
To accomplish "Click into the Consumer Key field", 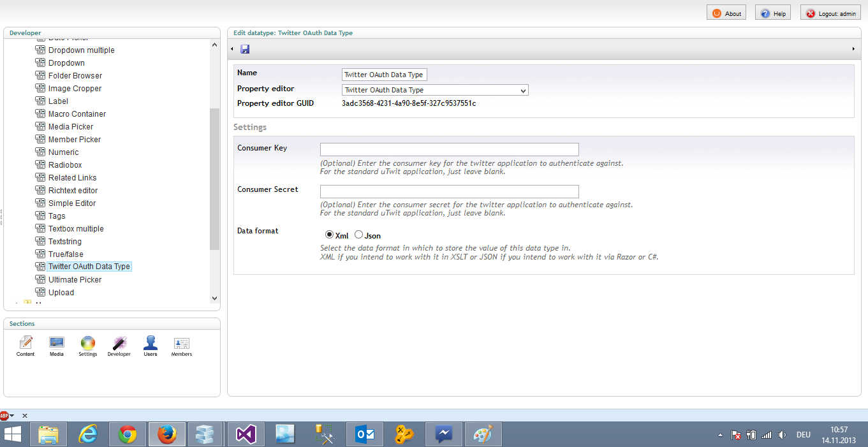I will (450, 149).
